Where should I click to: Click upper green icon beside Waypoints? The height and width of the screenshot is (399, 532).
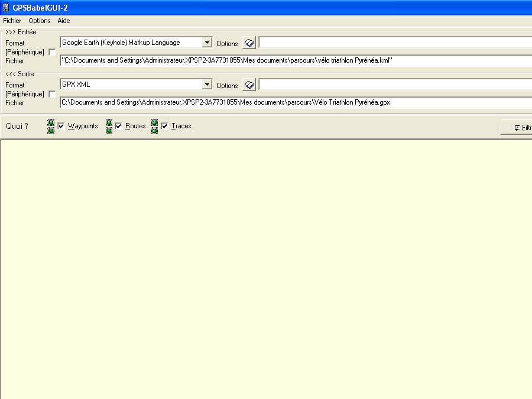[51, 122]
